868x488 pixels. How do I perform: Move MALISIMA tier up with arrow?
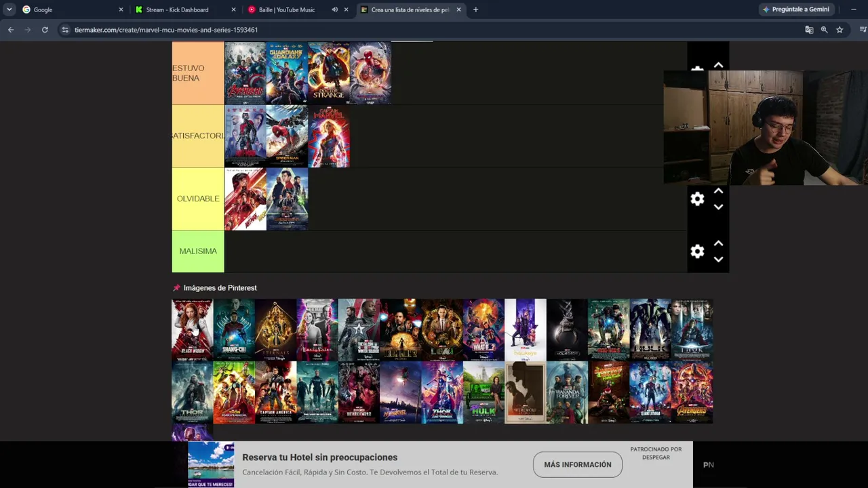(x=718, y=243)
